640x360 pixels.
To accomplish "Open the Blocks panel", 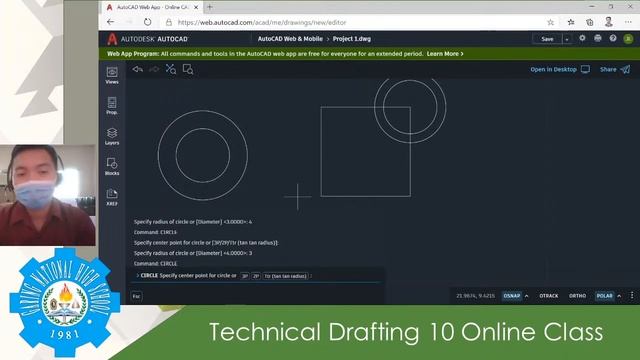I will pyautogui.click(x=112, y=167).
